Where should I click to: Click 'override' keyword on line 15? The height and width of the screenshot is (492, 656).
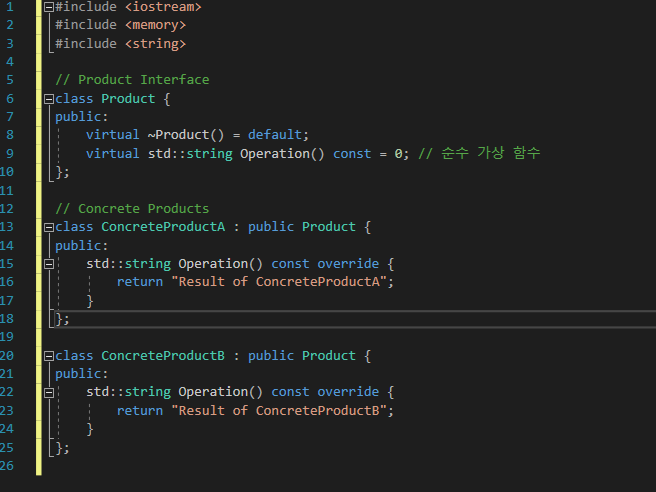(x=348, y=264)
